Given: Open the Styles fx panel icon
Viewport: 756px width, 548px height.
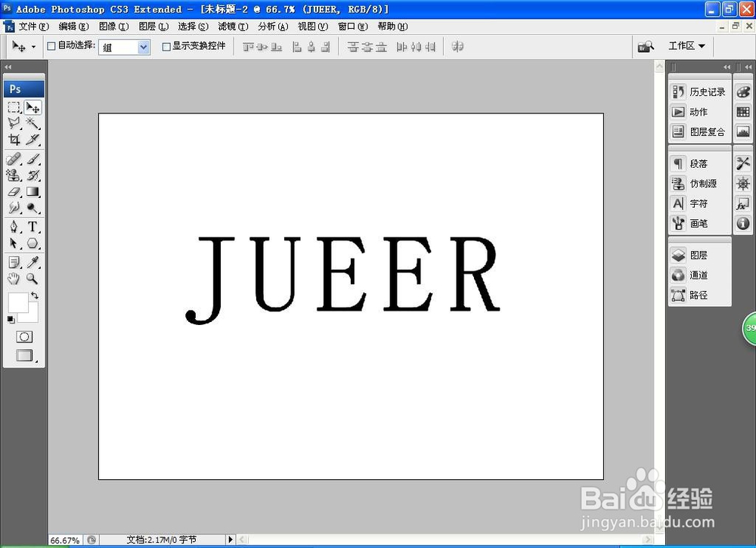Looking at the screenshot, I should click(x=743, y=203).
